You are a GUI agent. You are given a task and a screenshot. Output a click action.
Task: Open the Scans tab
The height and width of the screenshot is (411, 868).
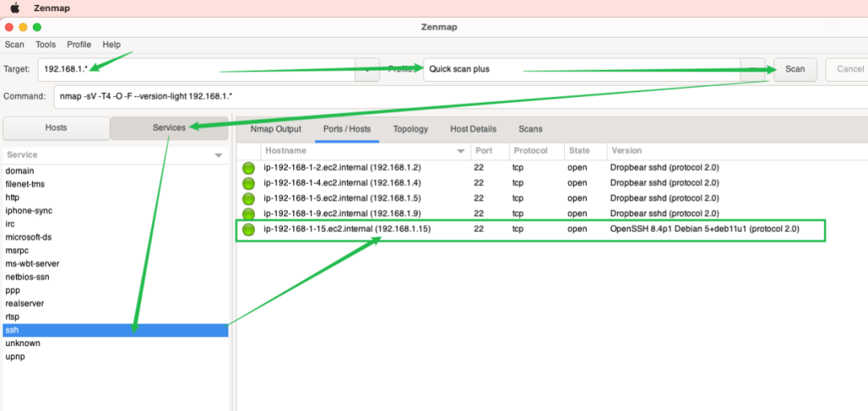[x=530, y=129]
